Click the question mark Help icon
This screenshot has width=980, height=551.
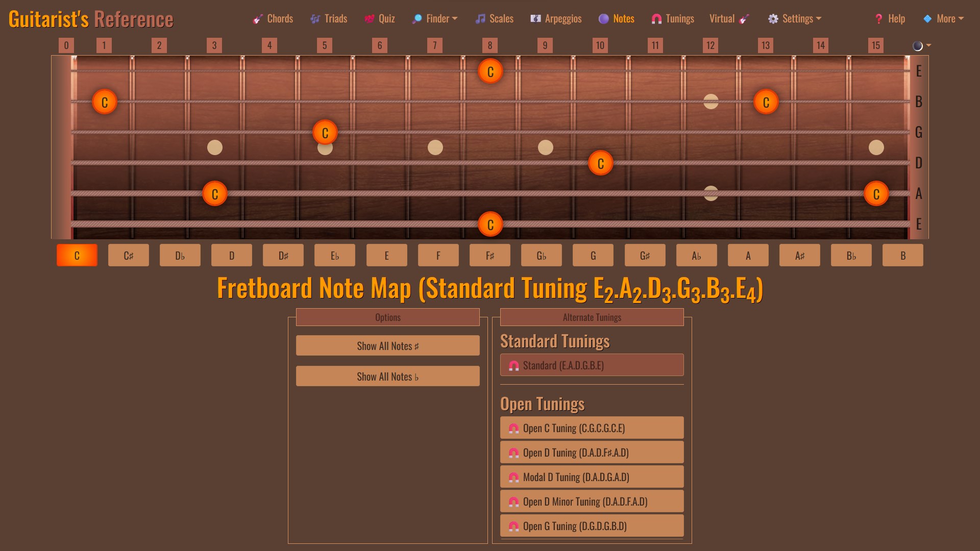878,19
